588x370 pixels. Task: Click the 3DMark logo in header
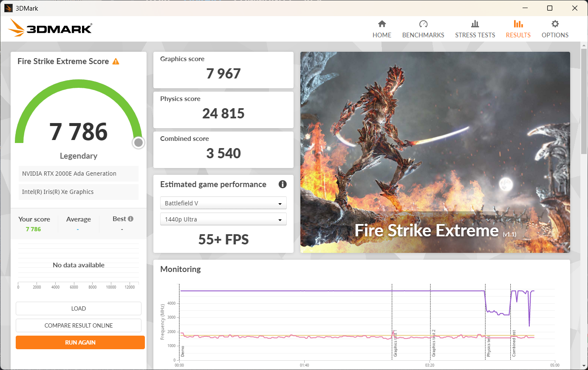50,28
